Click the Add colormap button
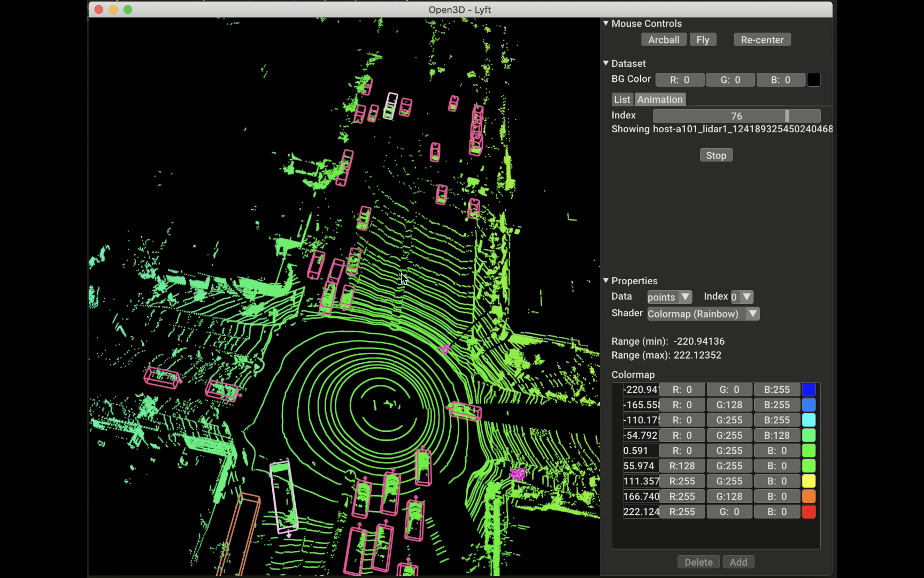 [738, 562]
